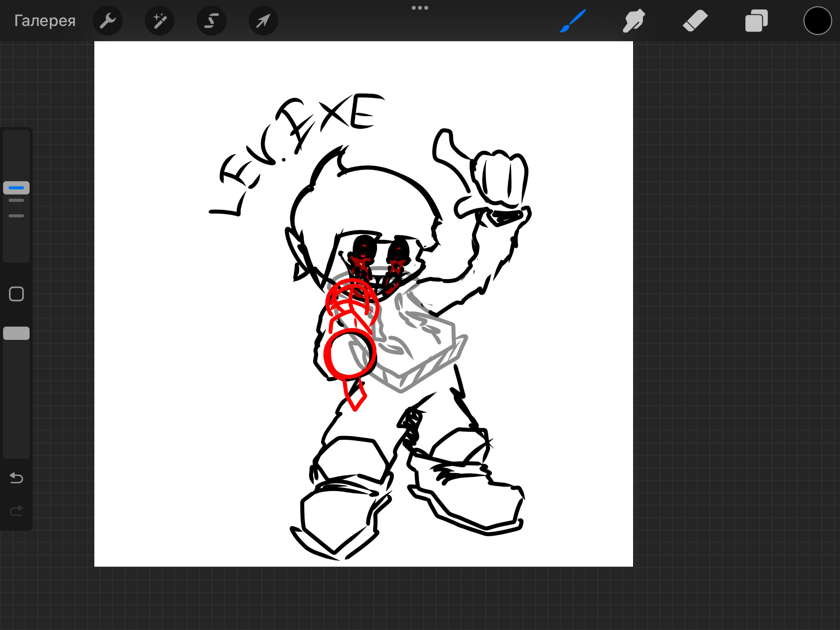The height and width of the screenshot is (630, 840).
Task: Select the Paint brush tool
Action: pos(573,21)
